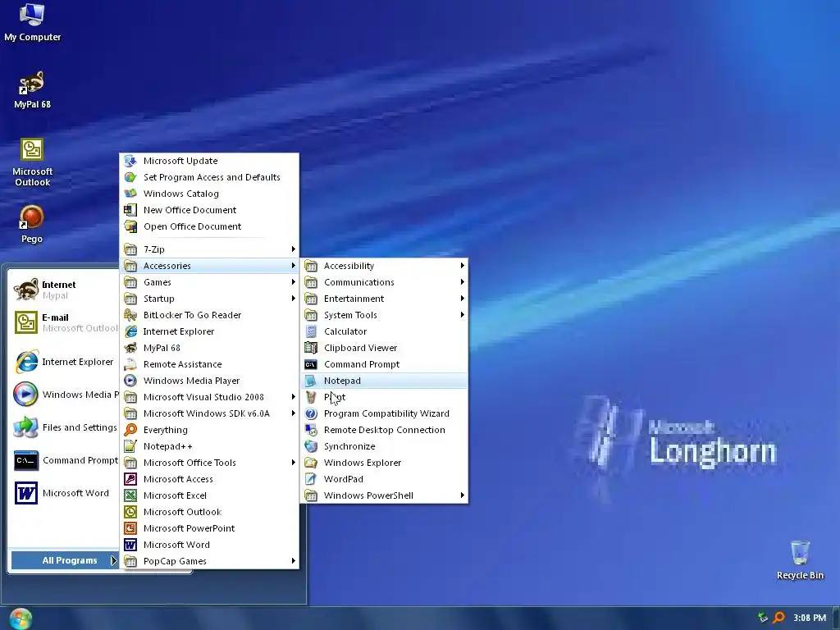The height and width of the screenshot is (630, 840).
Task: Click the Start orb button
Action: pos(21,619)
